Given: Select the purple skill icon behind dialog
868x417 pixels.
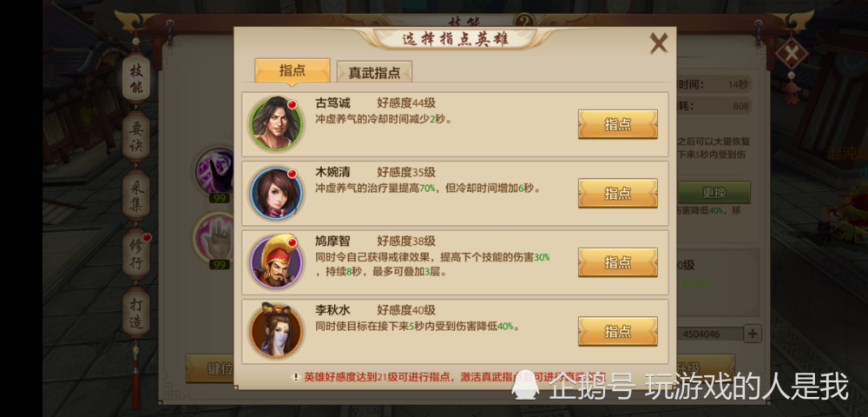Looking at the screenshot, I should coord(215,170).
